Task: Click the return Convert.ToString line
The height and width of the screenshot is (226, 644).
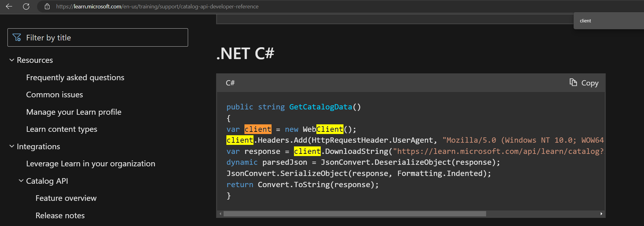Action: click(x=302, y=185)
